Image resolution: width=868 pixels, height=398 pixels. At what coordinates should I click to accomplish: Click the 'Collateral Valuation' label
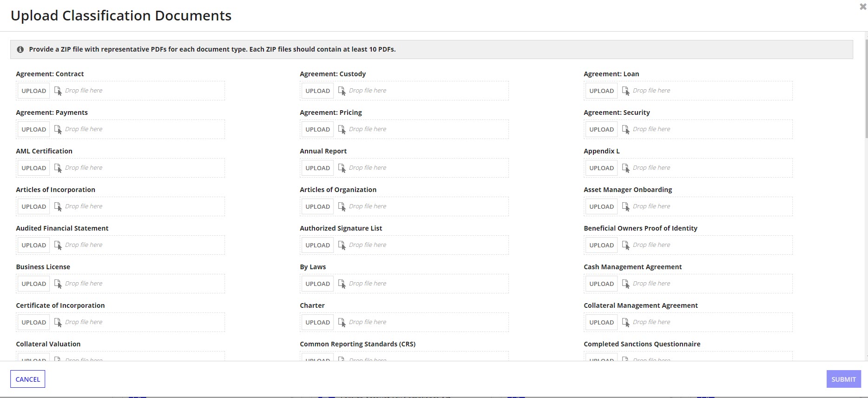[x=48, y=344]
